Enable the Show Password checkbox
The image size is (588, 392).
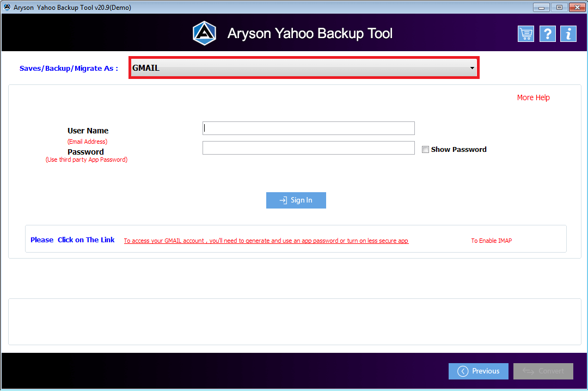[x=425, y=150]
